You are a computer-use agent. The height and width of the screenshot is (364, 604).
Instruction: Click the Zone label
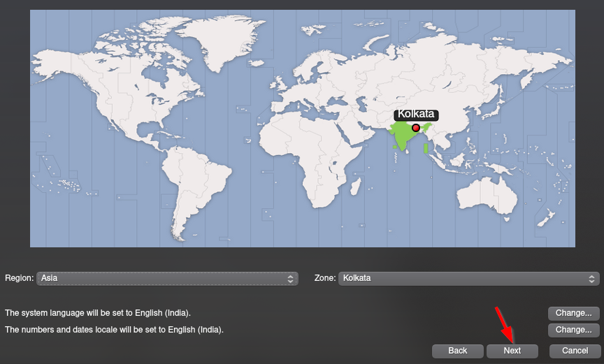point(325,278)
